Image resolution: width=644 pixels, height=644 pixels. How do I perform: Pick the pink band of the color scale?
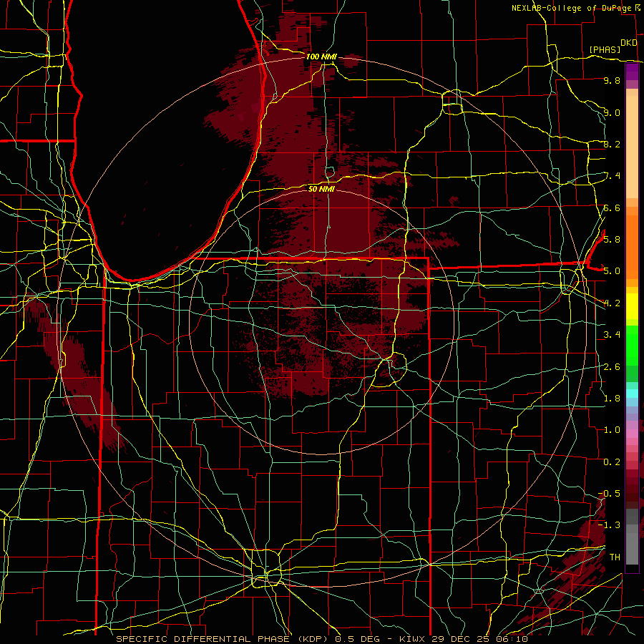pyautogui.click(x=632, y=434)
